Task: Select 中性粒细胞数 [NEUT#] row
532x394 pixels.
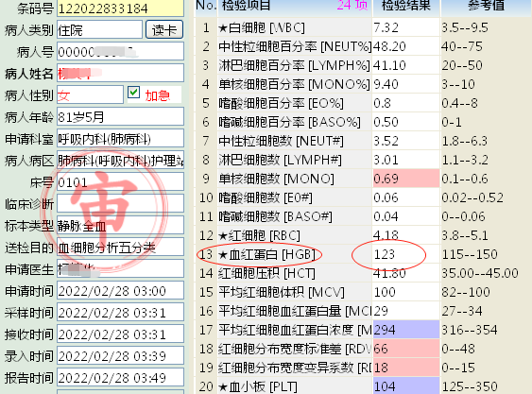Action: pos(363,141)
